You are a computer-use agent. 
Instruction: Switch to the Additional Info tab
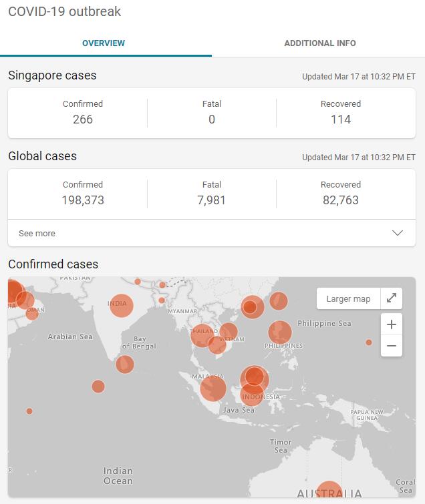click(319, 43)
